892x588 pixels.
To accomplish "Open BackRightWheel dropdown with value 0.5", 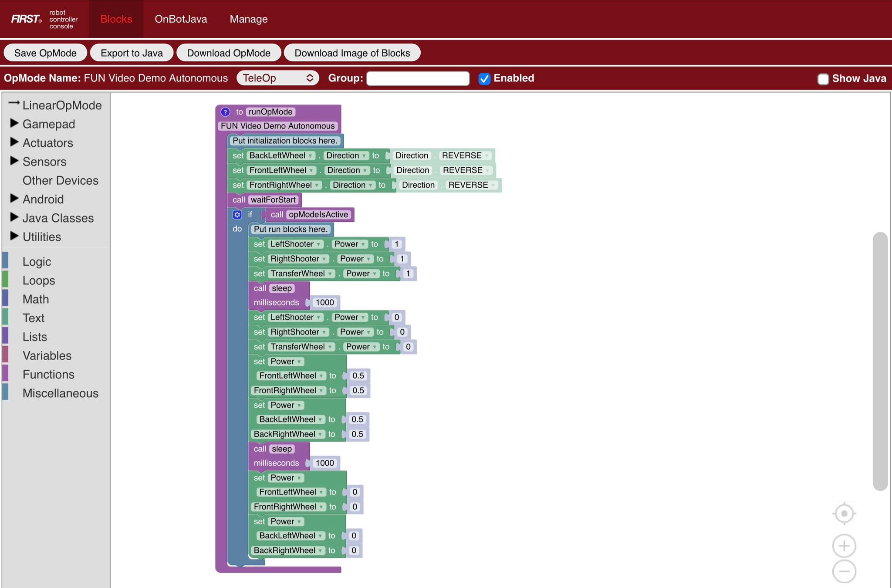I will point(288,434).
